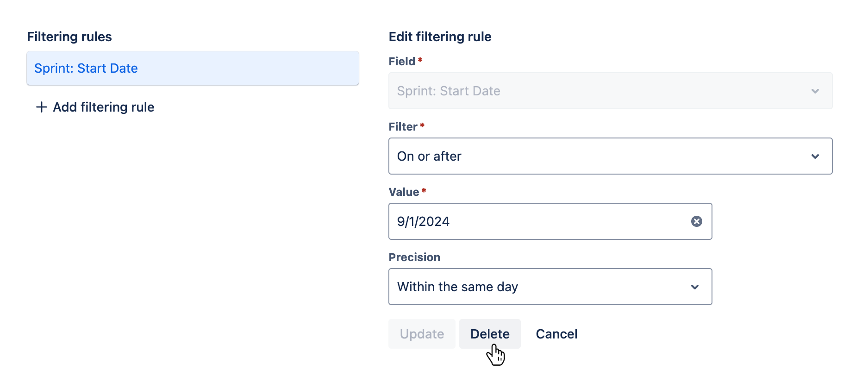Click the greyed-out Update button
868x382 pixels.
(422, 334)
